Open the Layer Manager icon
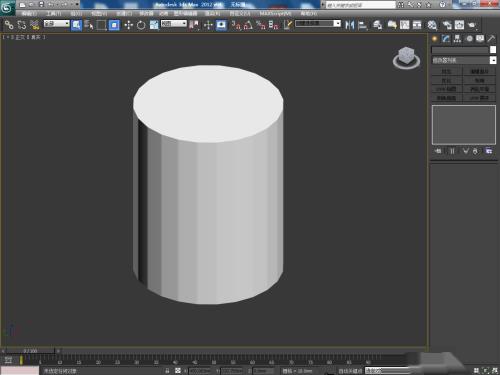The height and width of the screenshot is (375, 500). pyautogui.click(x=377, y=25)
